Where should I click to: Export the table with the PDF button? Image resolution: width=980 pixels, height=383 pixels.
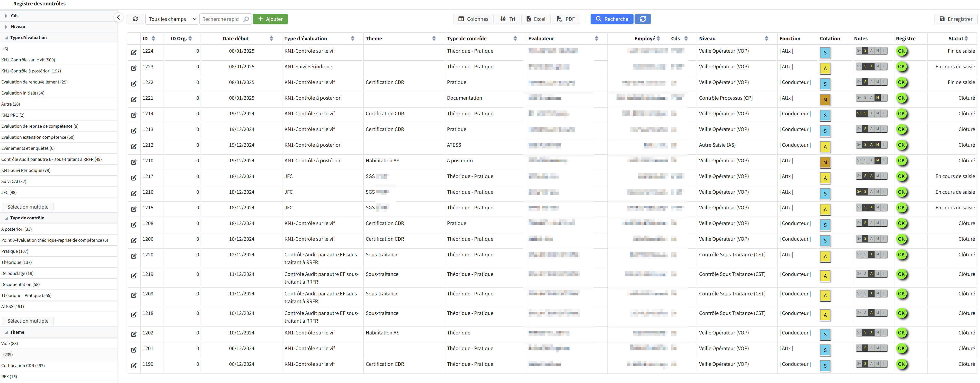point(566,19)
